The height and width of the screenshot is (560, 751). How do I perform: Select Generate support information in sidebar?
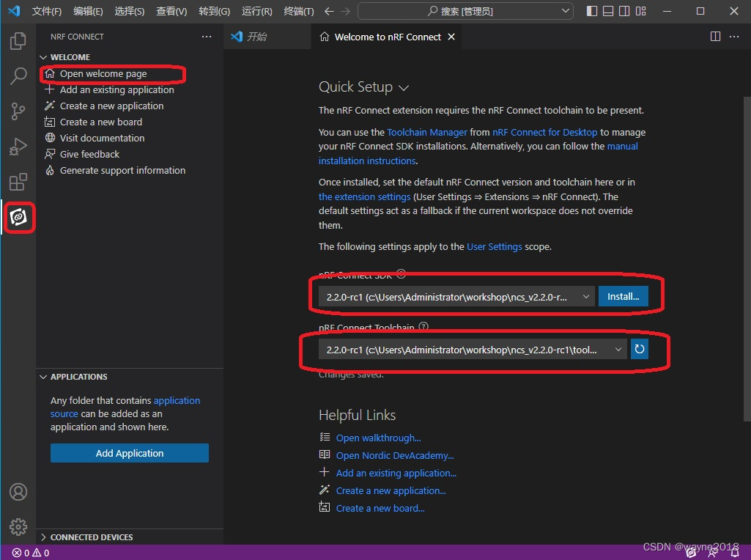click(122, 171)
